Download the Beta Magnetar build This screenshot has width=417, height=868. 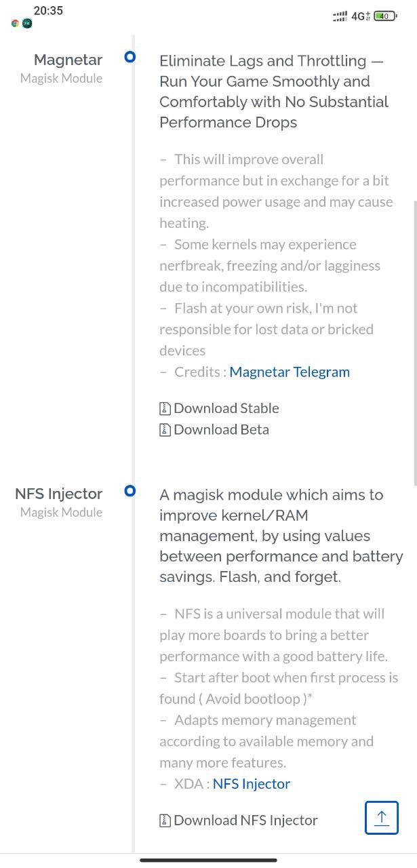[x=221, y=429]
